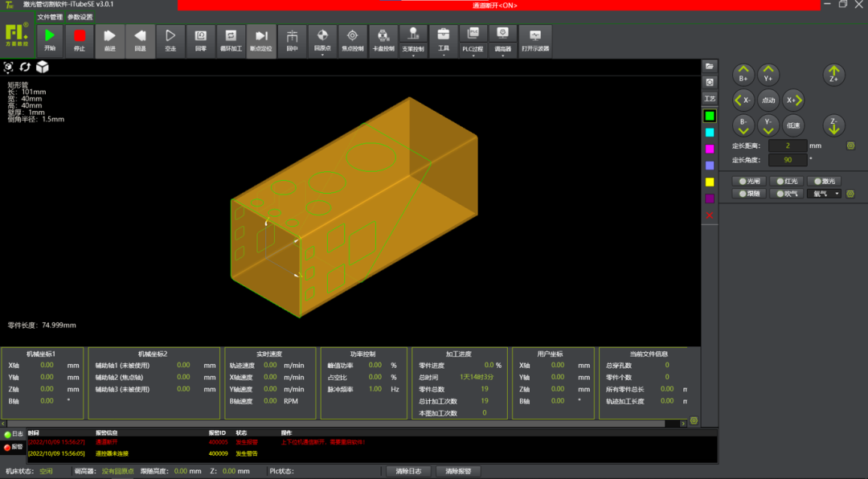Click the 定长角度 angle input field
Viewport: 868px width, 479px height.
click(x=788, y=160)
